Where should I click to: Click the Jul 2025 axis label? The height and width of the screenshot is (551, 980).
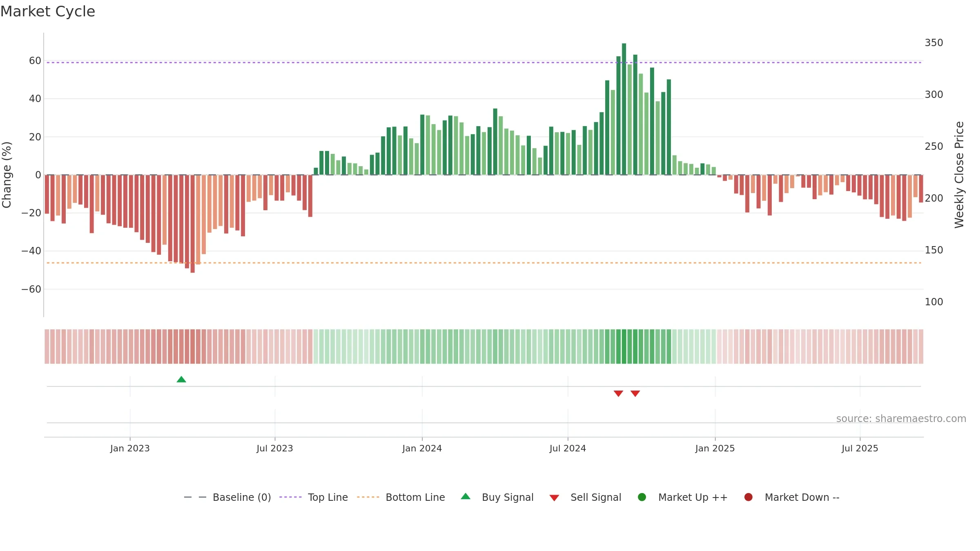coord(860,449)
